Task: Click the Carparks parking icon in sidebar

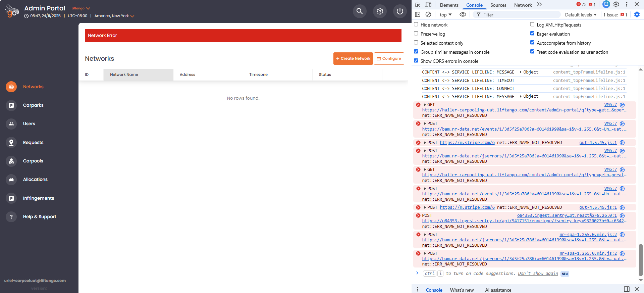Action: (11, 105)
